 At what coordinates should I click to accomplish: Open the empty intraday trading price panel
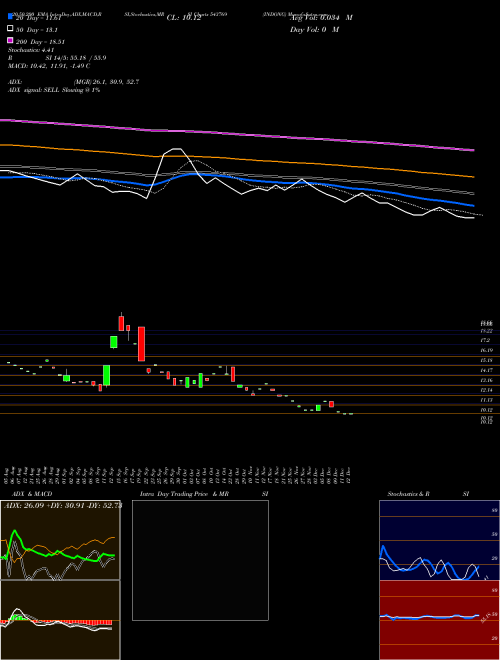(200, 560)
